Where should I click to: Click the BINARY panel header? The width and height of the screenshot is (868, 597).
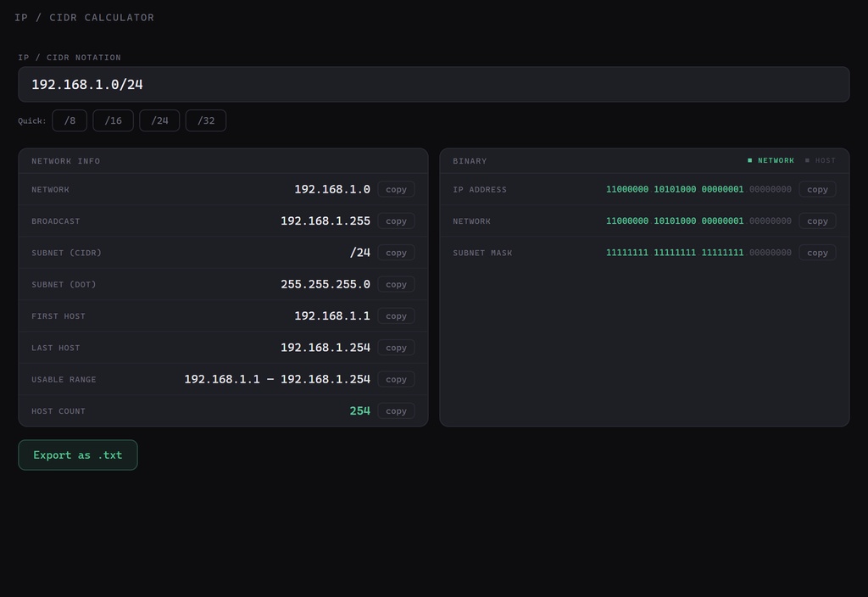(x=470, y=161)
